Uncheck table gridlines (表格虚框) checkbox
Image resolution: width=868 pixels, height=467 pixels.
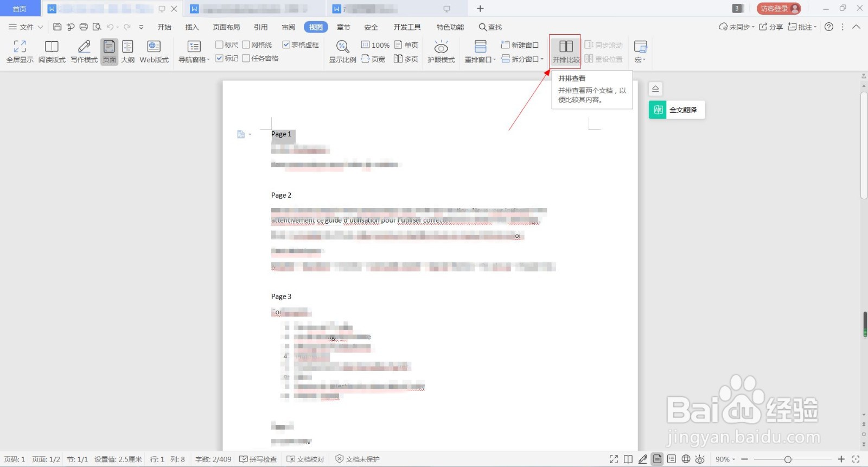click(x=286, y=45)
